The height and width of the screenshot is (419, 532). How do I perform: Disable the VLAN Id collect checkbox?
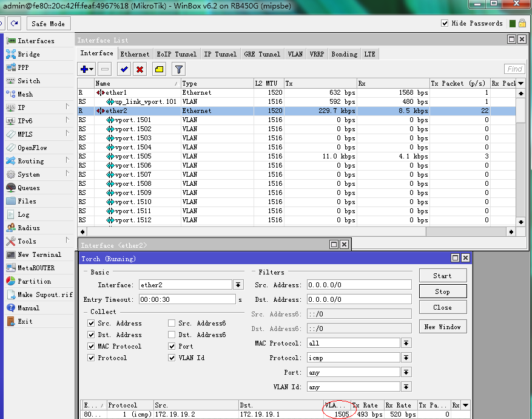point(172,358)
